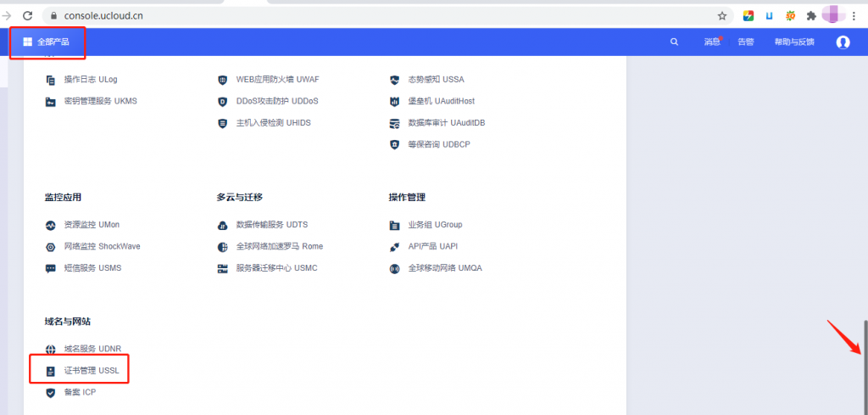Open the user account avatar icon

pyautogui.click(x=843, y=42)
